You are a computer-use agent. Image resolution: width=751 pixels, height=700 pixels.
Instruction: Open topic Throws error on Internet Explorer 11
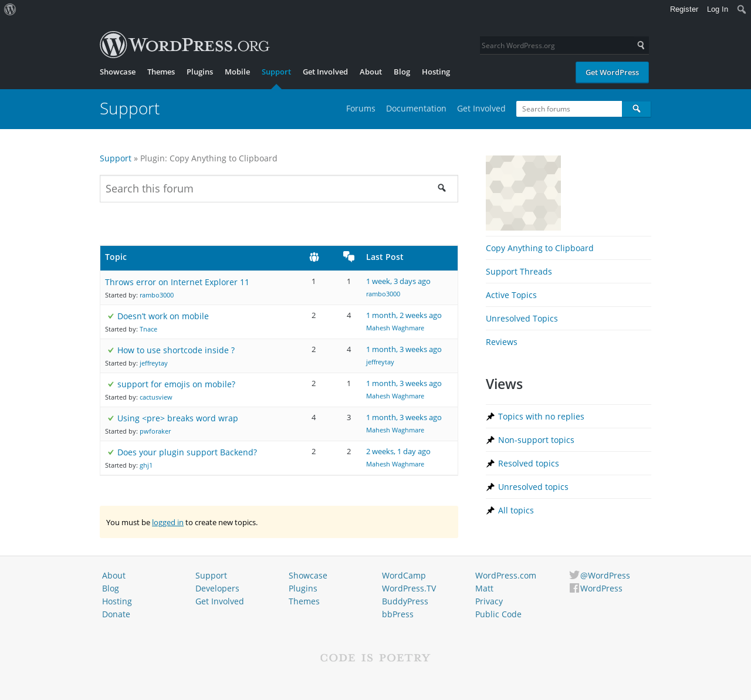pyautogui.click(x=177, y=282)
